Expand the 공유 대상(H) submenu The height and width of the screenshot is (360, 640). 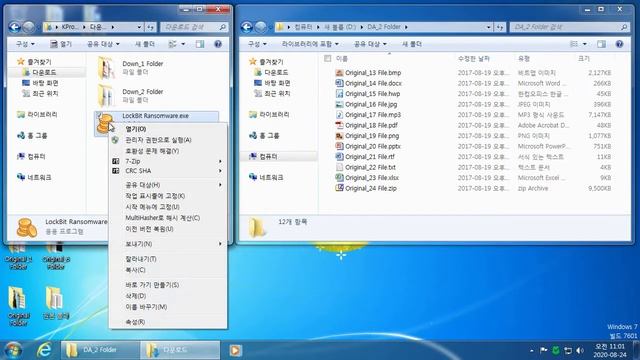168,185
